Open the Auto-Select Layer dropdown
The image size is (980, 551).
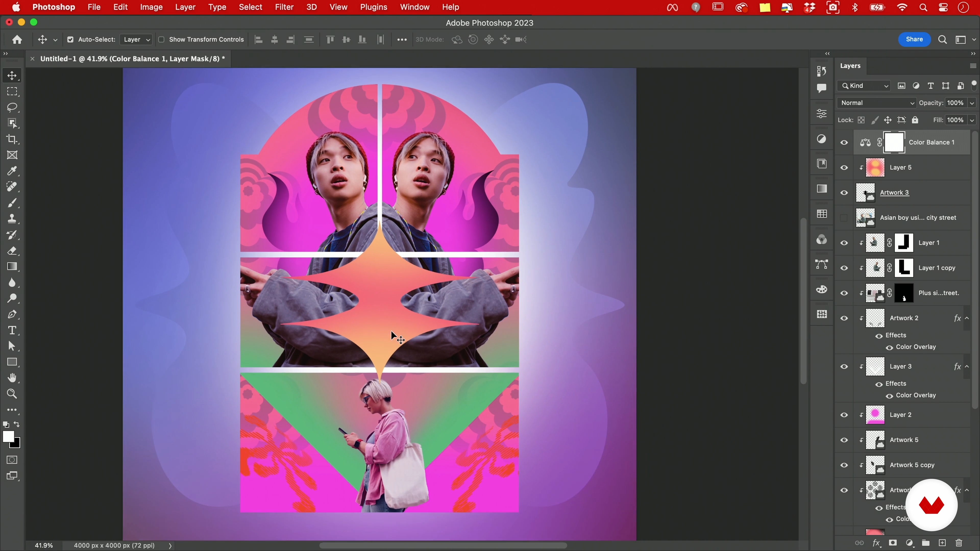pyautogui.click(x=136, y=40)
